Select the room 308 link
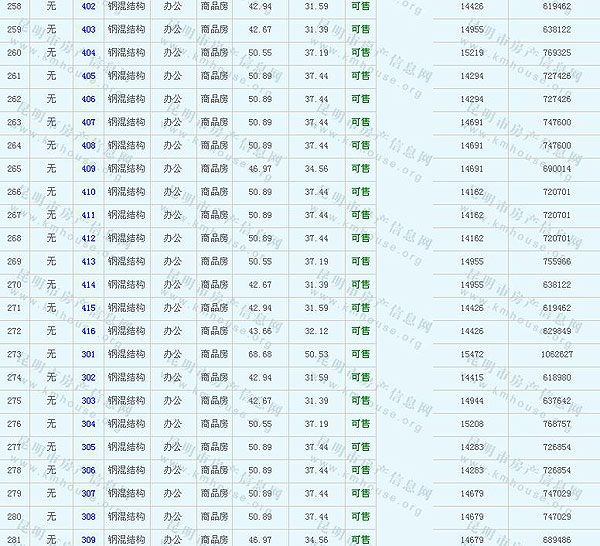Viewport: 600px width, 546px height. pyautogui.click(x=89, y=516)
